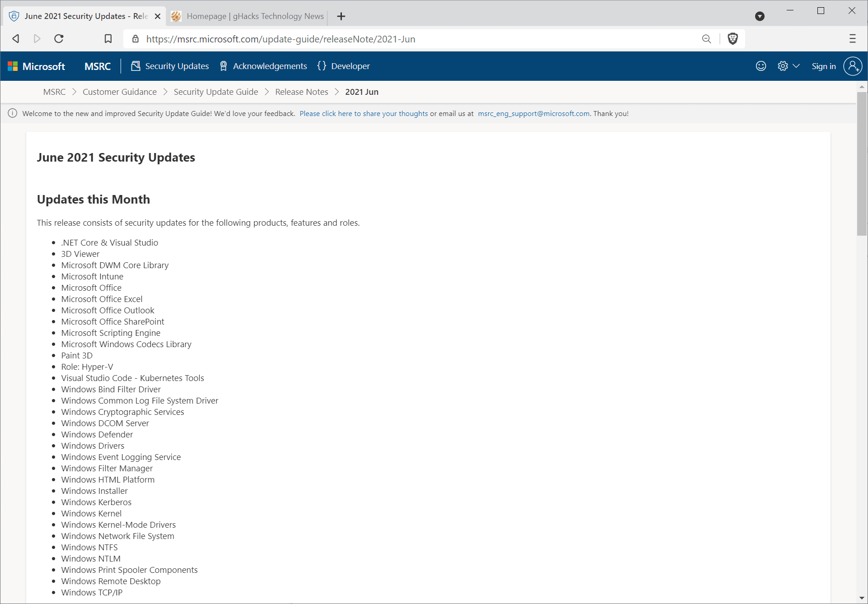The image size is (868, 604).
Task: Click the Release Notes breadcrumb chevron
Action: click(x=337, y=92)
